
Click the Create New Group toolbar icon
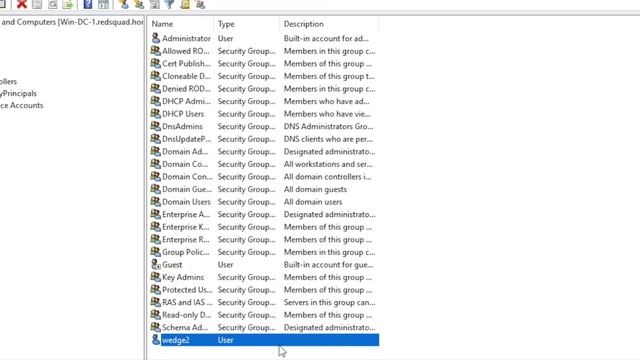[x=139, y=4]
